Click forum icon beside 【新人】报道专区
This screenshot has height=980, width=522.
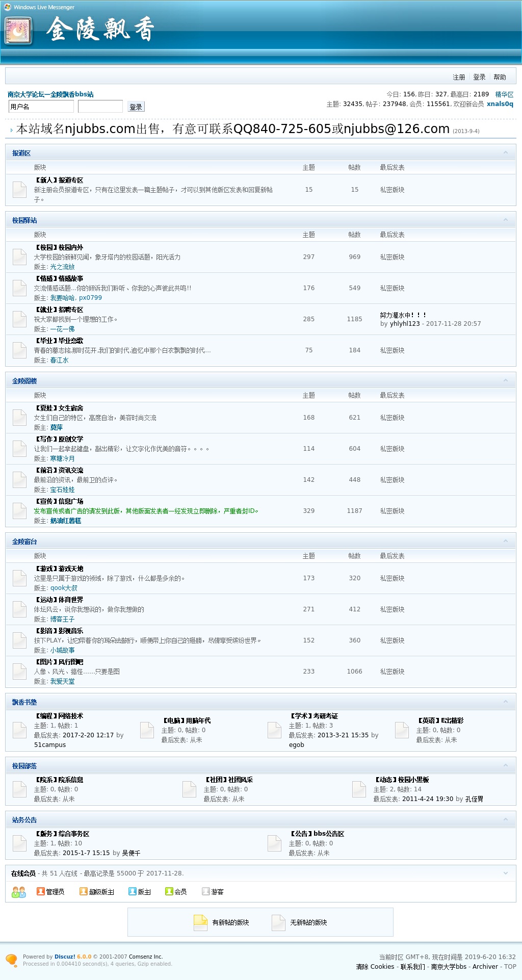coord(19,190)
